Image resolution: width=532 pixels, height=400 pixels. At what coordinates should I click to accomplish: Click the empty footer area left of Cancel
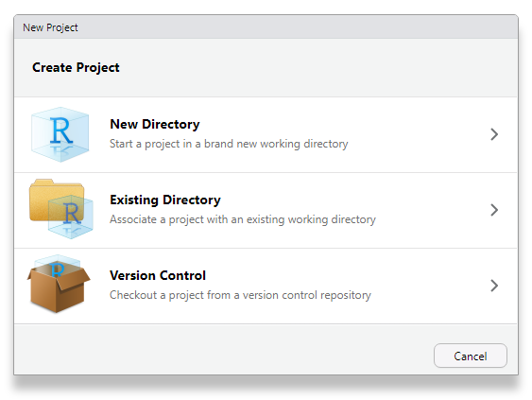click(x=224, y=350)
